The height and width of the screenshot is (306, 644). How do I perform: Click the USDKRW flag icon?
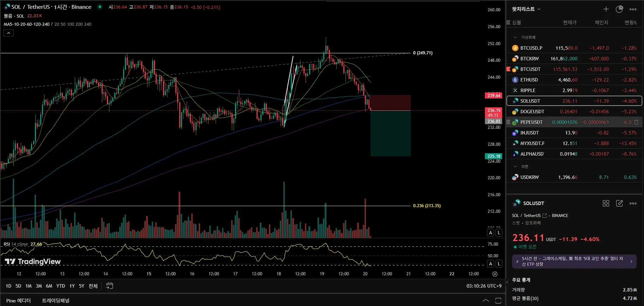(515, 177)
